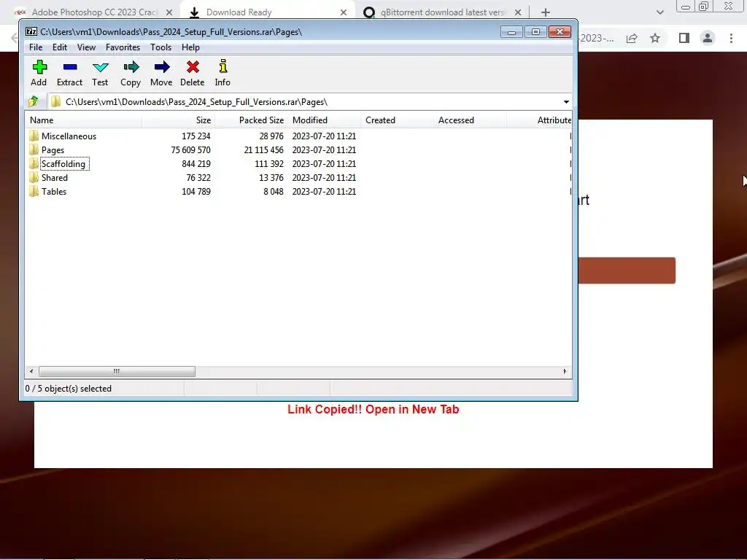Select the Copy toolbar icon
This screenshot has height=560, width=747.
pos(131,67)
